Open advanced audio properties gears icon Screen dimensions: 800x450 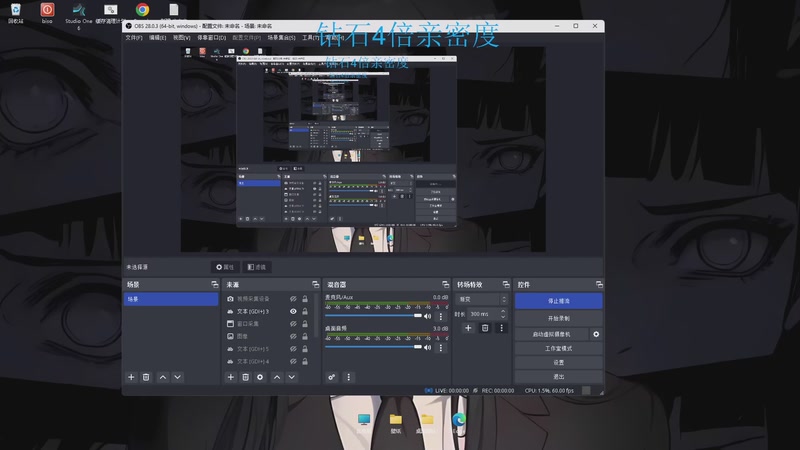[332, 377]
